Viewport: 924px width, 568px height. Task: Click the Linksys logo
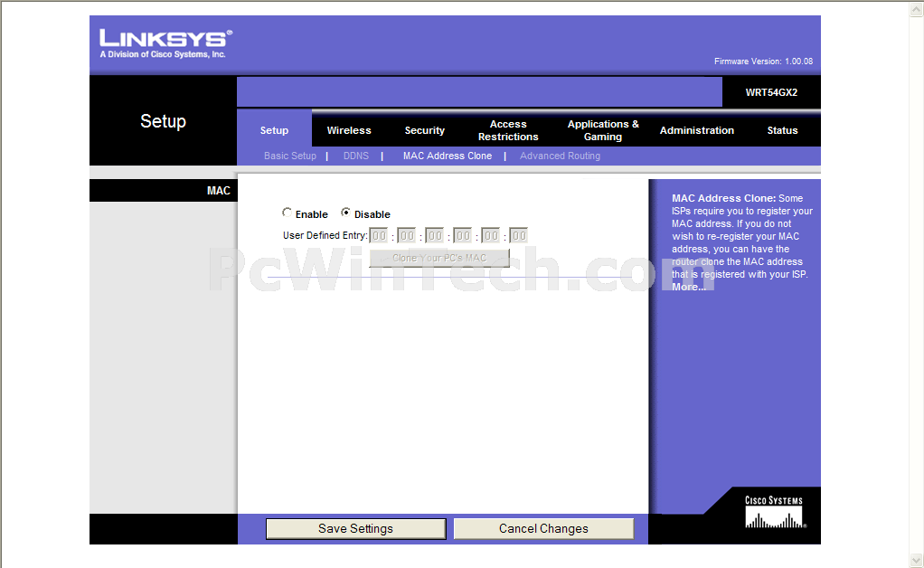tap(165, 43)
